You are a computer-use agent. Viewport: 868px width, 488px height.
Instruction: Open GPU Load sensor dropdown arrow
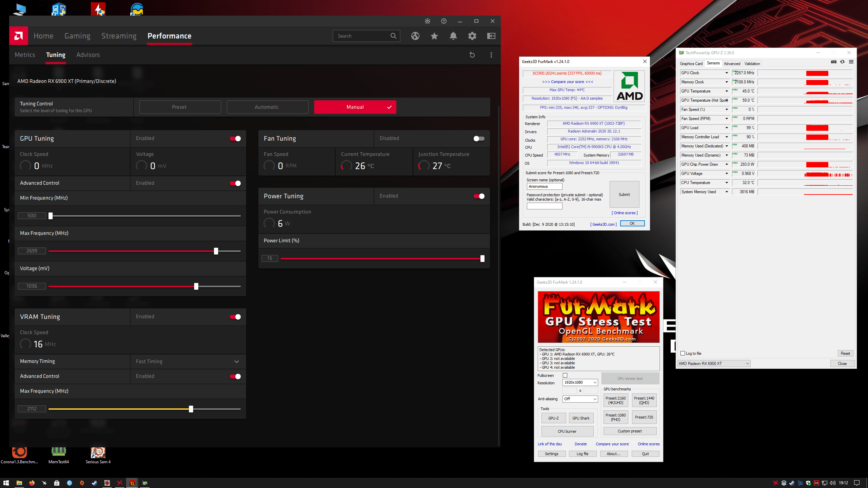(727, 128)
